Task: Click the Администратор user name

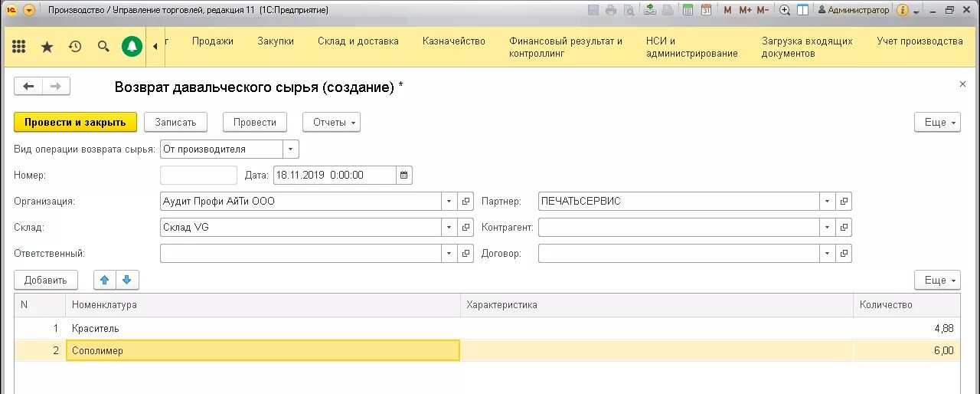Action: pyautogui.click(x=859, y=10)
